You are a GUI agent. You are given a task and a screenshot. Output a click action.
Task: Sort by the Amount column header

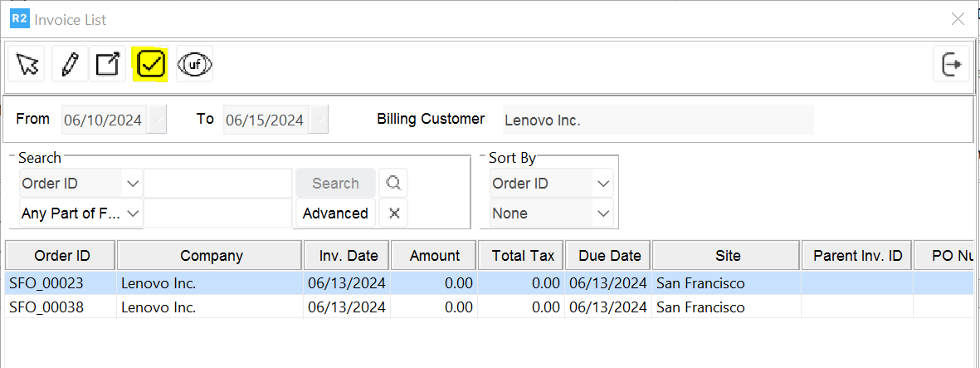tap(434, 256)
